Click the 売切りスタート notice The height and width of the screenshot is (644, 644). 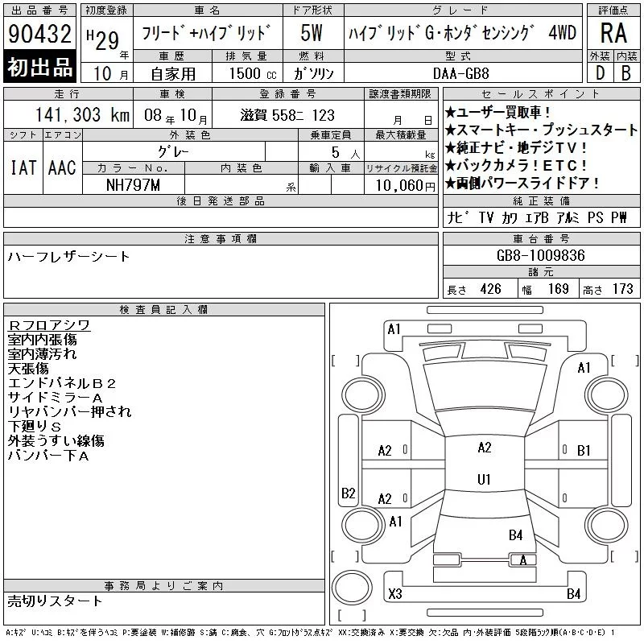pyautogui.click(x=55, y=601)
